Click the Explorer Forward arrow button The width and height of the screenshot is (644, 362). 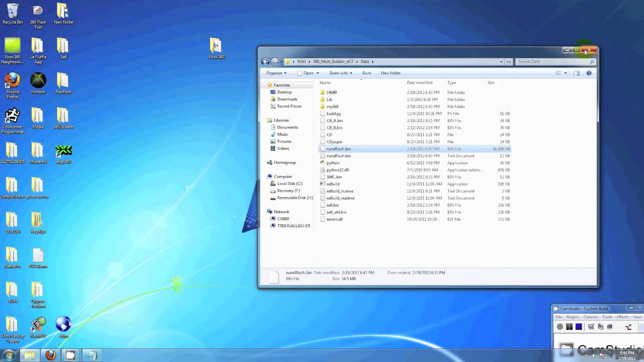(275, 61)
